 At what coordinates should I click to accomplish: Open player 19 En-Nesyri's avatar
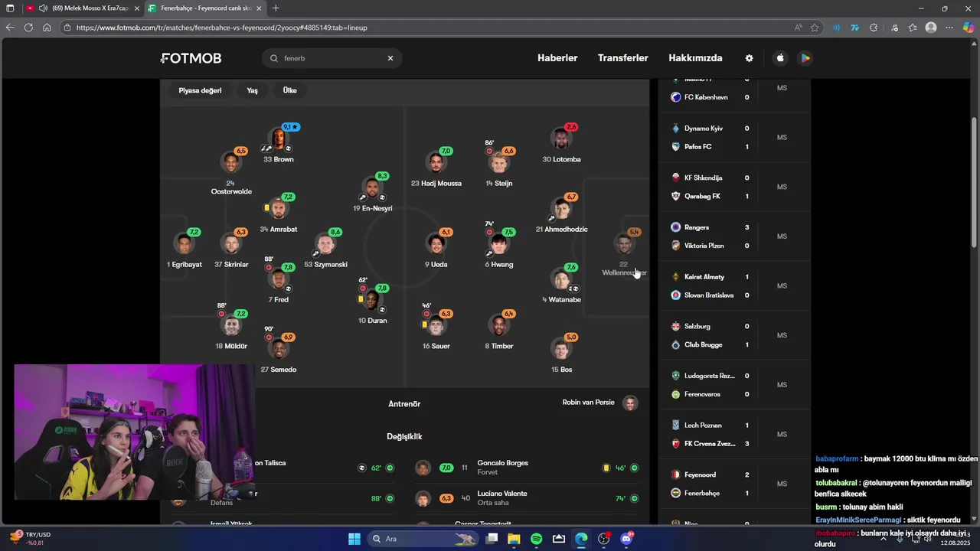372,188
